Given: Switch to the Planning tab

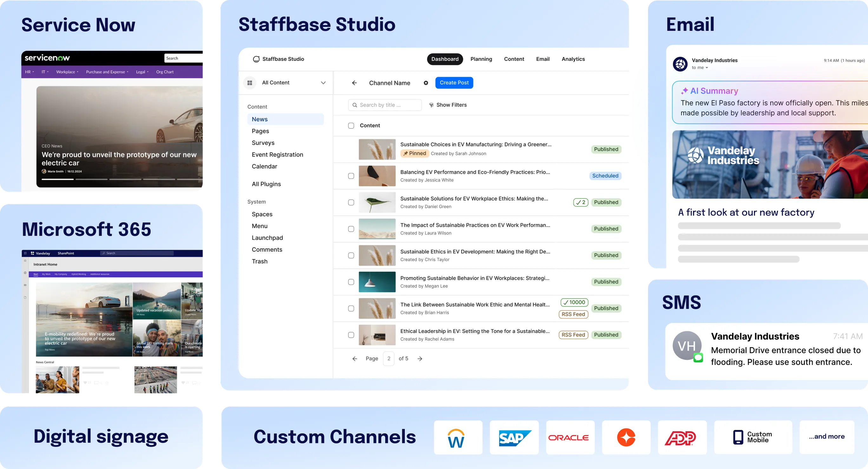Looking at the screenshot, I should [x=481, y=59].
